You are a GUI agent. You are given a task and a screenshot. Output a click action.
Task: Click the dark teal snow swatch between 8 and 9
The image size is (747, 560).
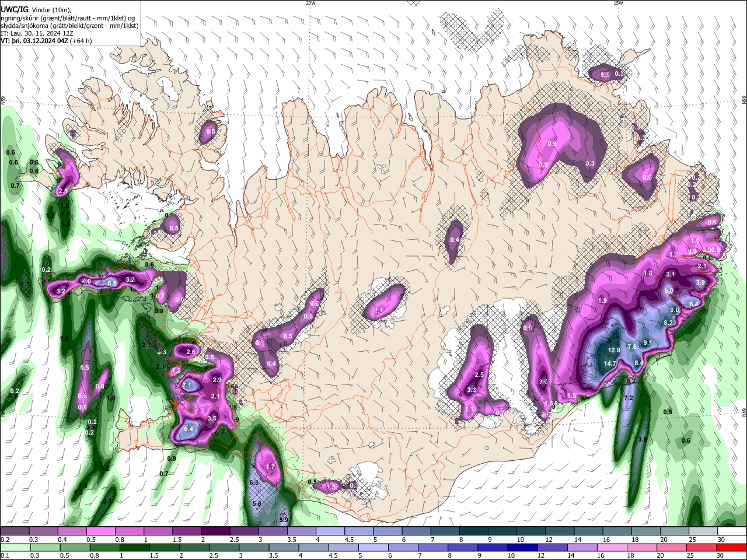pos(475,531)
